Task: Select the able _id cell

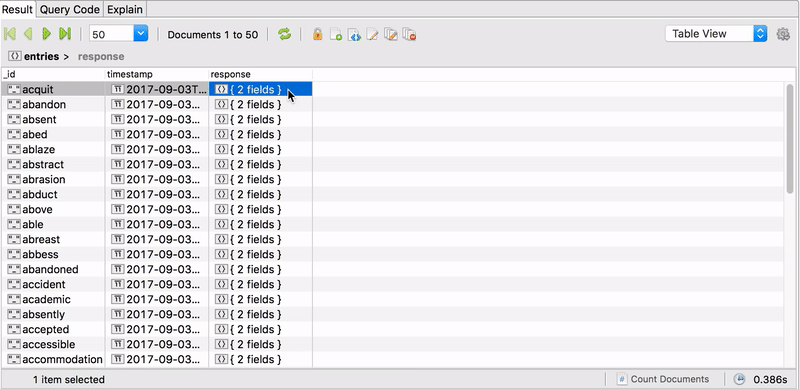Action: 53,224
